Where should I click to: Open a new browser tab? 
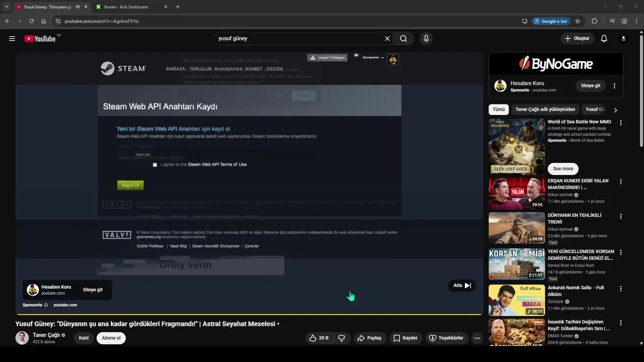(178, 7)
